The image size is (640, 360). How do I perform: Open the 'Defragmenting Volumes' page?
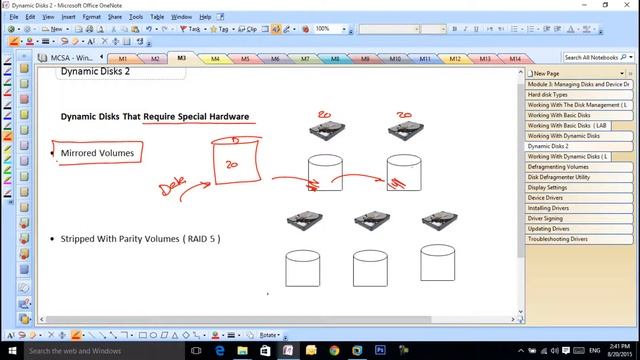point(579,167)
